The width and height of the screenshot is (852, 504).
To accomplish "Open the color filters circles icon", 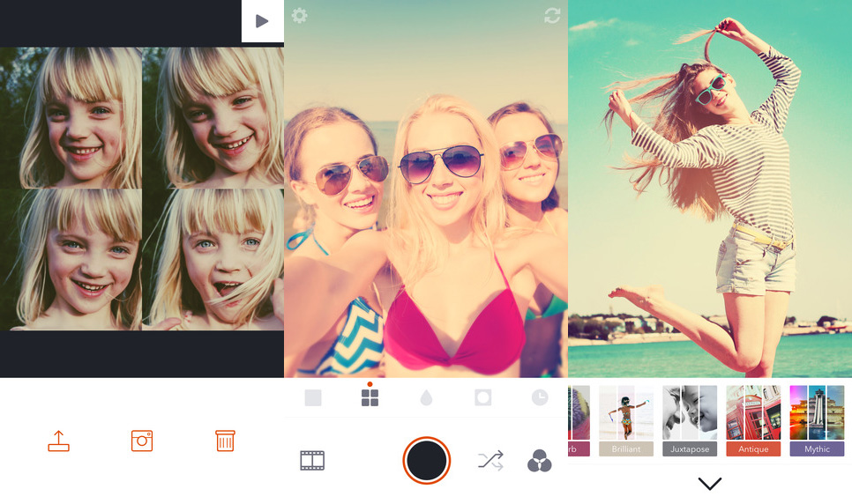I will (540, 461).
